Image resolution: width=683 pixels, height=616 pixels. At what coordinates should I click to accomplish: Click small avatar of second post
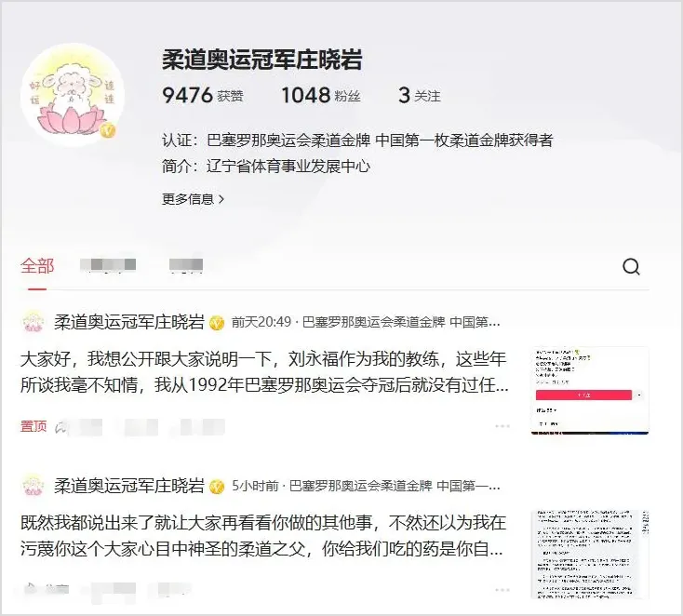tap(33, 486)
